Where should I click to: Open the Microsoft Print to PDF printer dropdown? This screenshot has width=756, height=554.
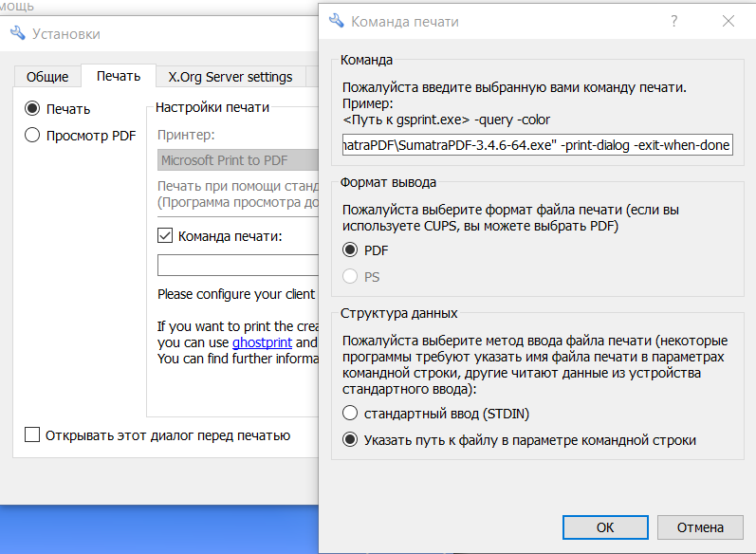click(x=238, y=160)
